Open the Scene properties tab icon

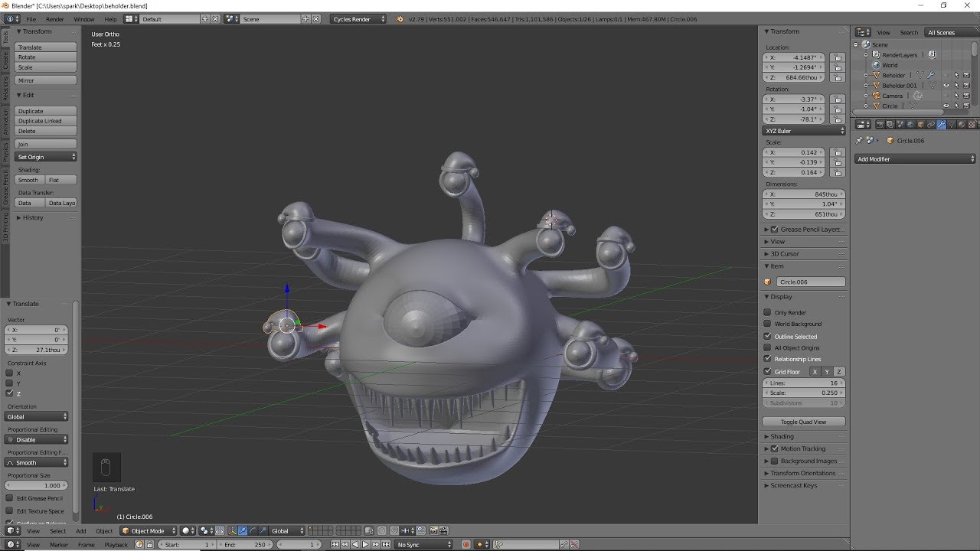900,125
